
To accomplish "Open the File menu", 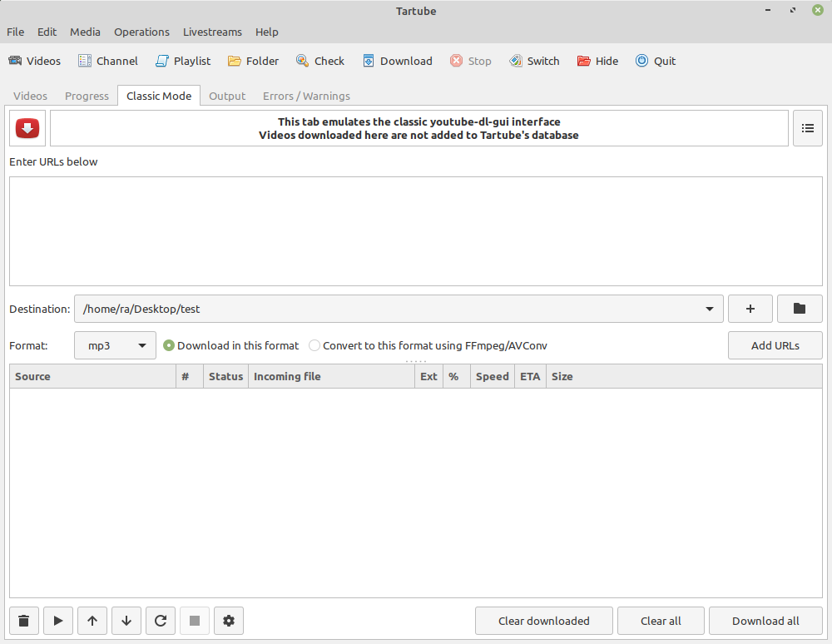I will (x=15, y=32).
